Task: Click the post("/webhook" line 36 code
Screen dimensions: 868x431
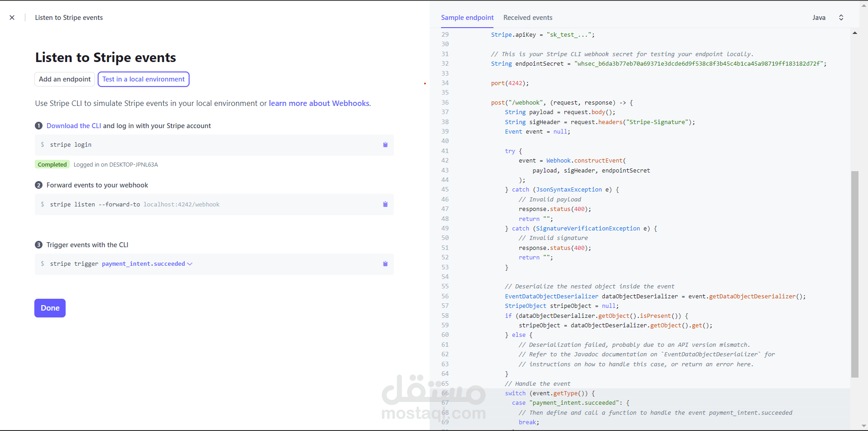Action: pyautogui.click(x=562, y=103)
